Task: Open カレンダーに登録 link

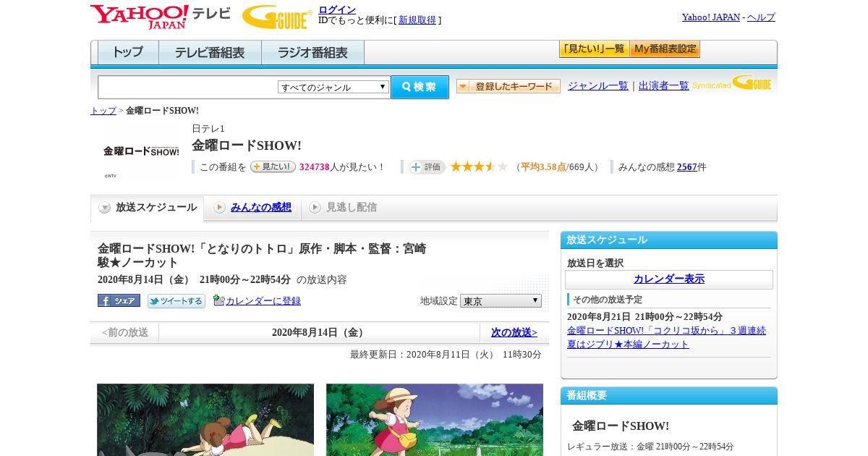Action: pos(263,301)
